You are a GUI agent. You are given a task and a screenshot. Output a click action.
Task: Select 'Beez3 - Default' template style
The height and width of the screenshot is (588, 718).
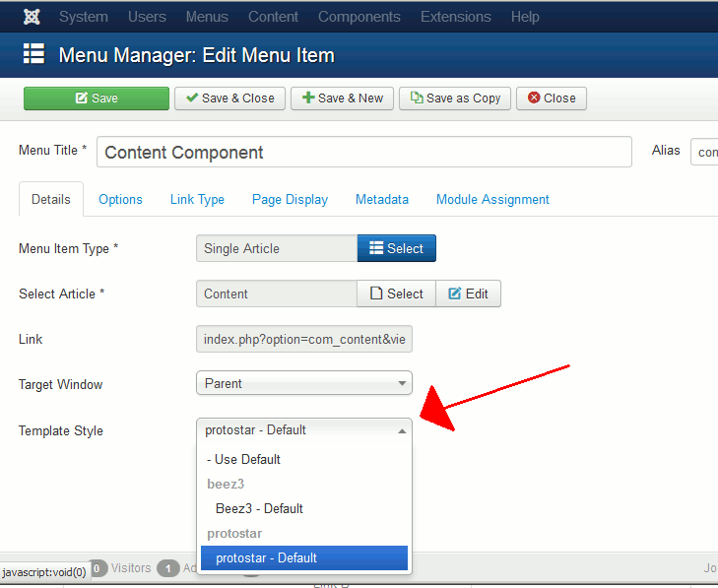point(259,509)
